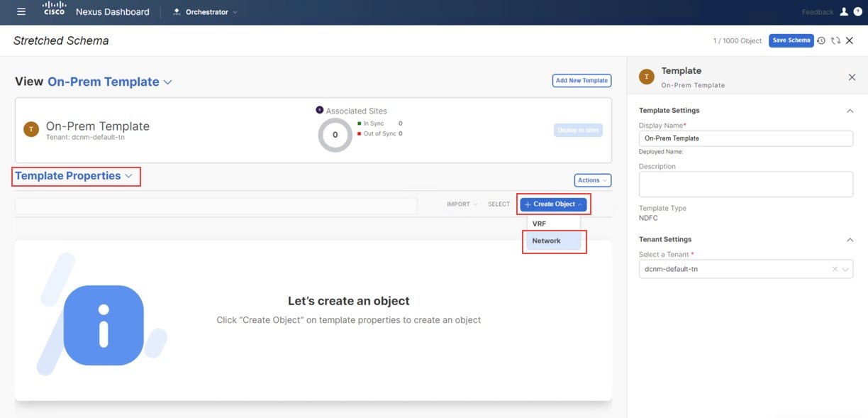Click the Associated Sites count badge

(319, 110)
